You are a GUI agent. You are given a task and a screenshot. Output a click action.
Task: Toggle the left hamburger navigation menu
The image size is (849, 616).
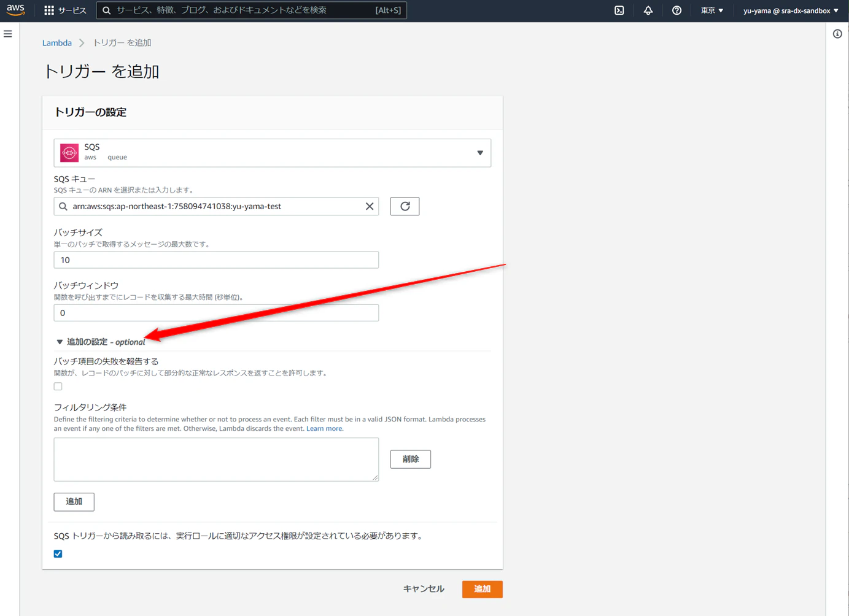(x=8, y=34)
